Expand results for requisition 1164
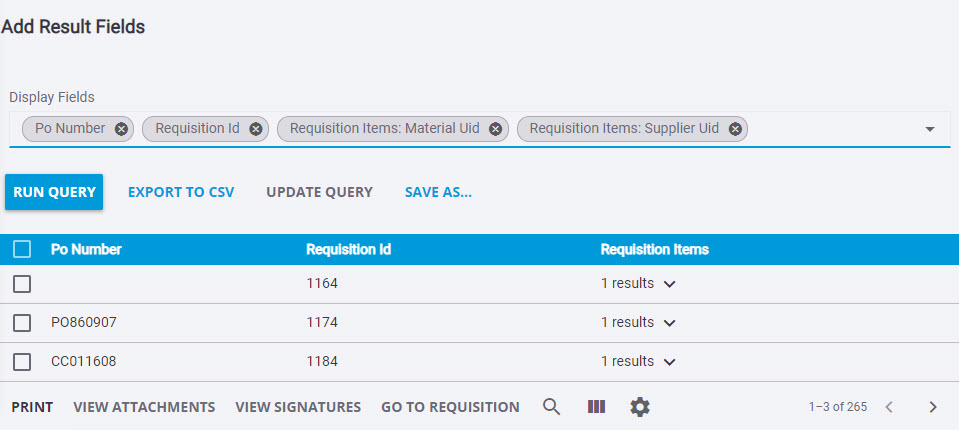This screenshot has width=959, height=430. click(x=670, y=284)
